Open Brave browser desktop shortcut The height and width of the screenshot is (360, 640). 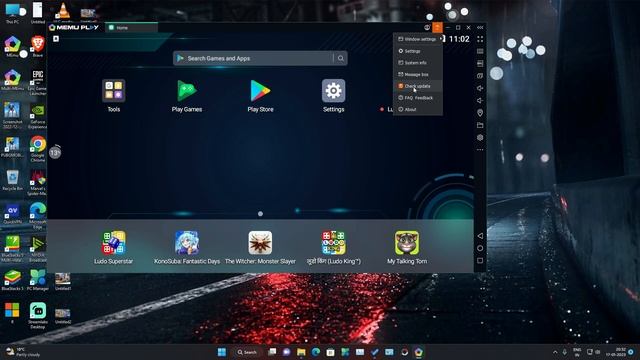tap(38, 46)
